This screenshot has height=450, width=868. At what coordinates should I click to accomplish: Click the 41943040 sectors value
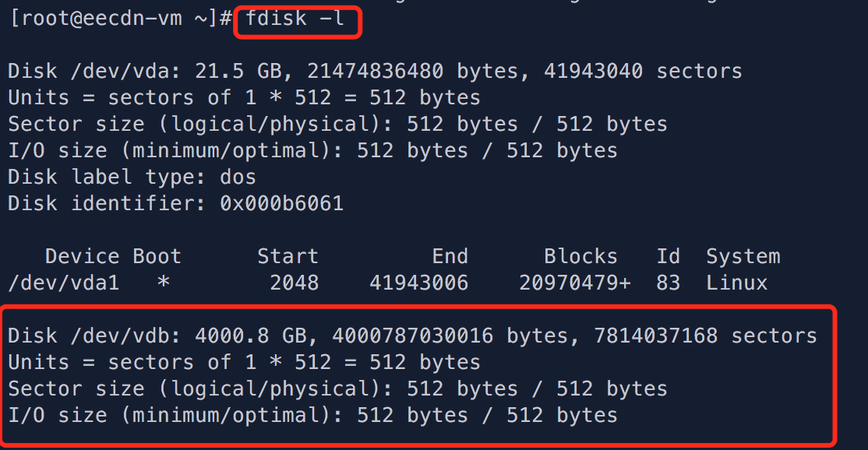point(643,72)
